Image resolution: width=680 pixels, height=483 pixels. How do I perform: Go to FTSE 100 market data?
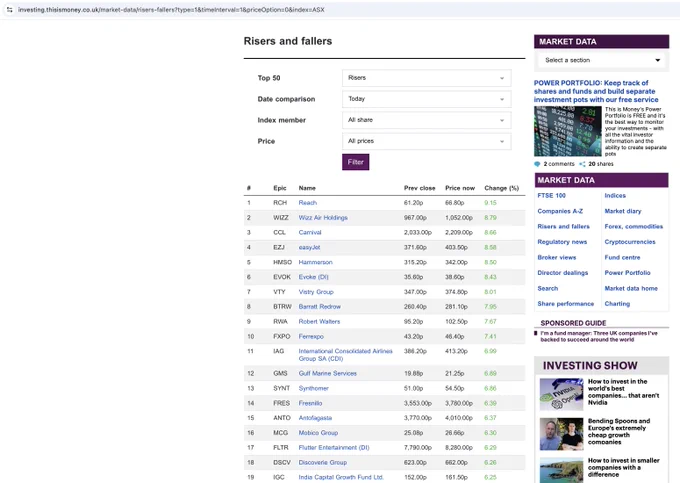click(551, 196)
